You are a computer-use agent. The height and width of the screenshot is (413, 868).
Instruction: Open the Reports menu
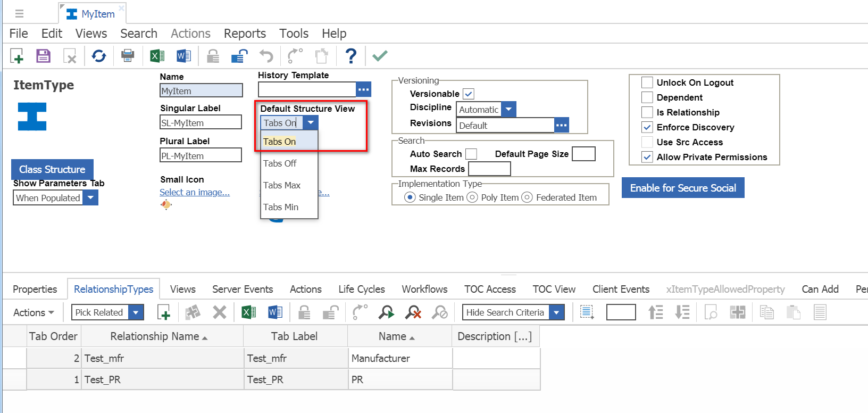coord(245,34)
